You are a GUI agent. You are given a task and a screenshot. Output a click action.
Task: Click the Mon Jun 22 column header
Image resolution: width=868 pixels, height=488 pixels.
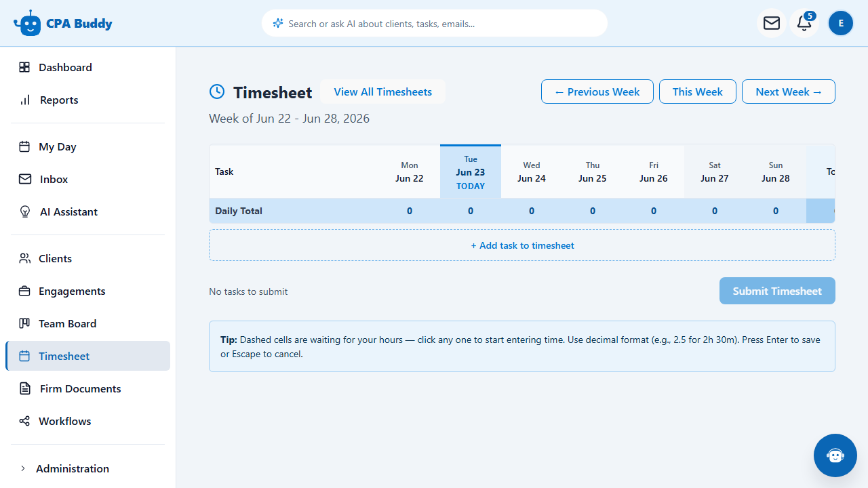(x=410, y=172)
